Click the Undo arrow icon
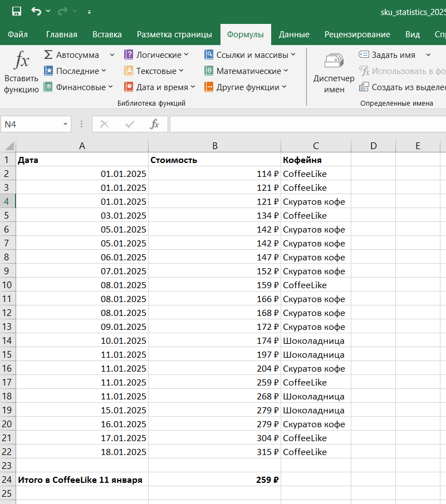This screenshot has height=504, width=446. tap(36, 11)
